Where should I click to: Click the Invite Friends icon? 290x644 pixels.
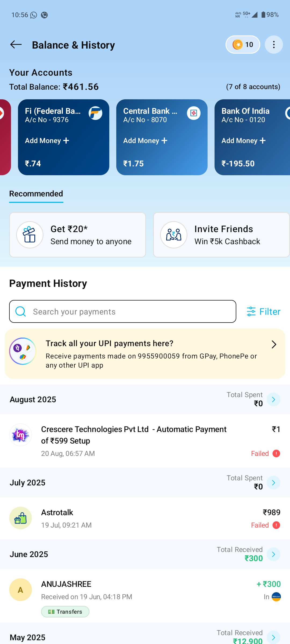pyautogui.click(x=173, y=235)
